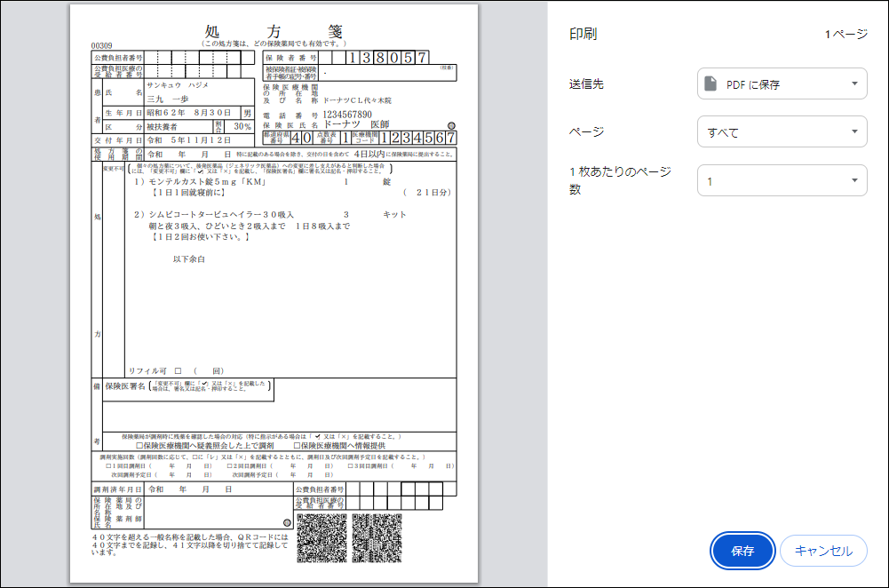
Task: Click the 保存 button
Action: [742, 551]
